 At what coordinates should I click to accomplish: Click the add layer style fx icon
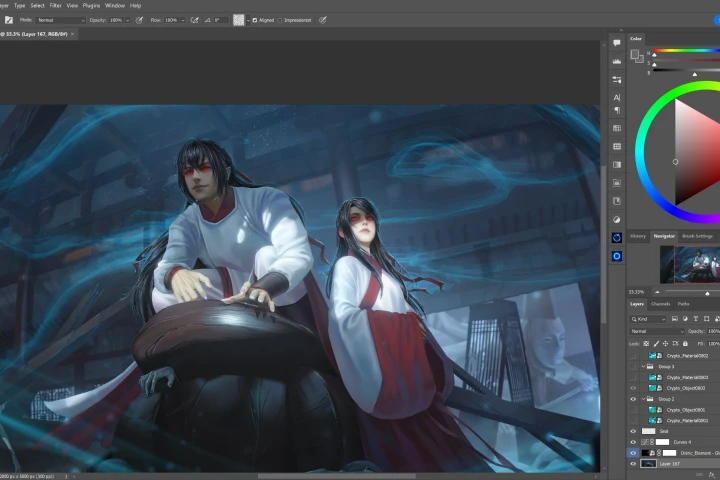point(712,475)
